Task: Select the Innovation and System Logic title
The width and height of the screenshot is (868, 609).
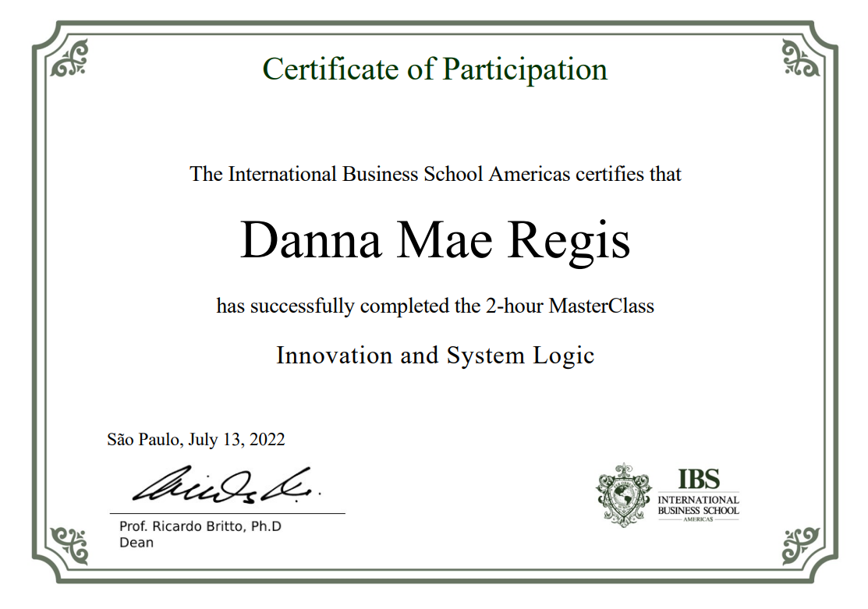Action: tap(434, 356)
